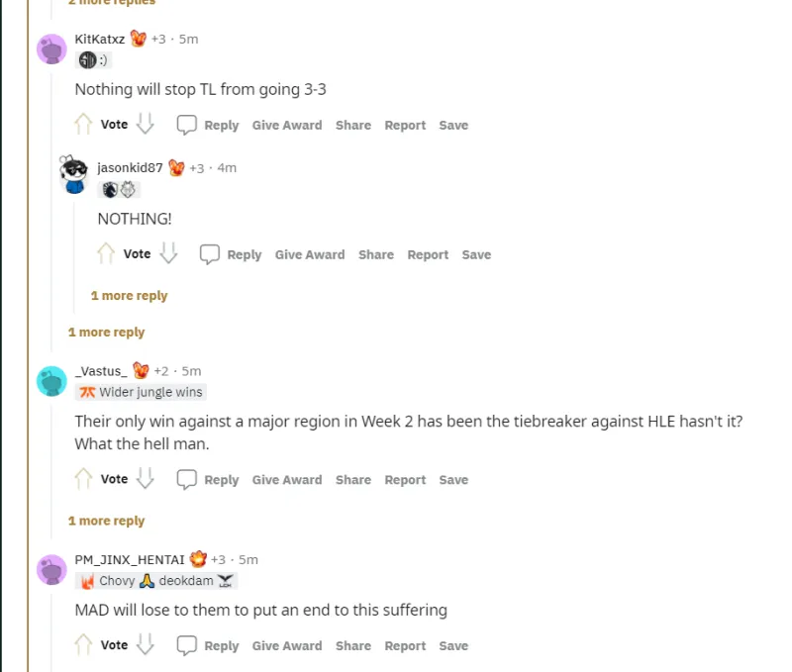Downvote KitKatxz's comment about TL

[x=146, y=124]
